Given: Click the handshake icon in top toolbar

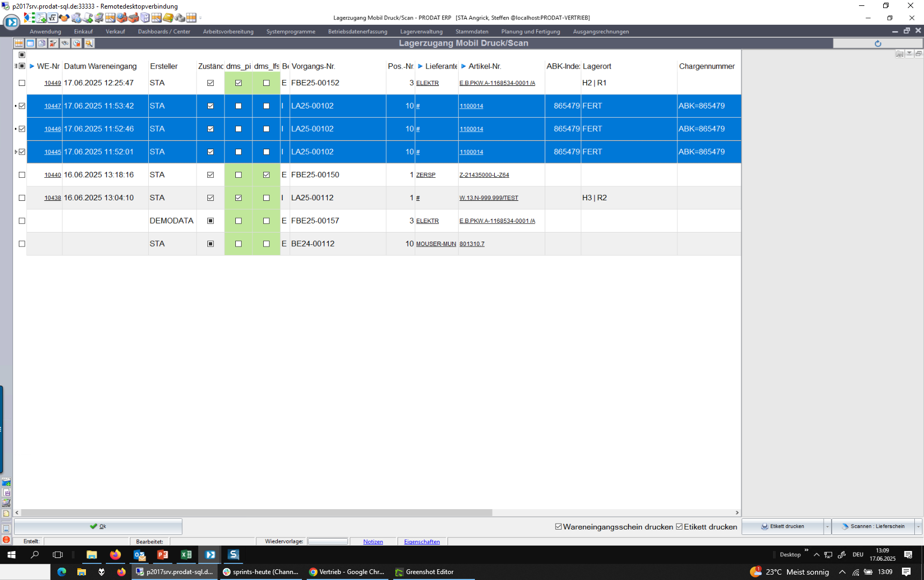Looking at the screenshot, I should pos(64,18).
